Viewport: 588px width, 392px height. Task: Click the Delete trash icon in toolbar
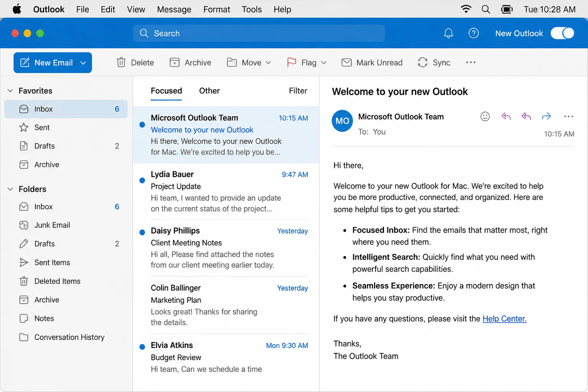[121, 62]
